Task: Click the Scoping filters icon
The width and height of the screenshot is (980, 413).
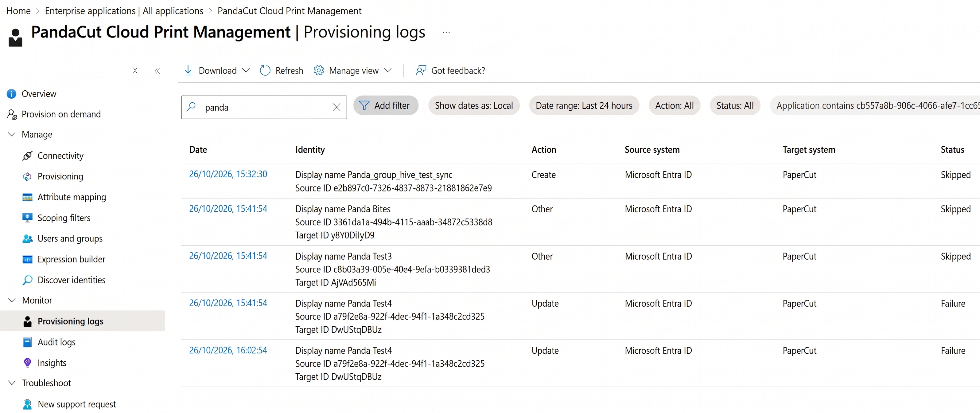Action: click(x=27, y=218)
